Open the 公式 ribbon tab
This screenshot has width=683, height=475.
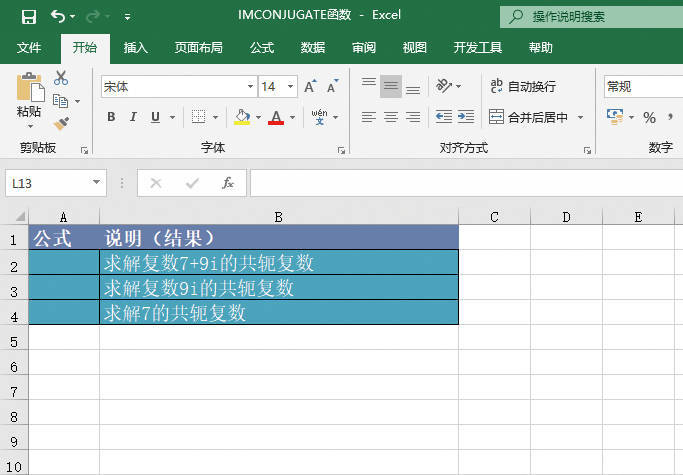(262, 47)
